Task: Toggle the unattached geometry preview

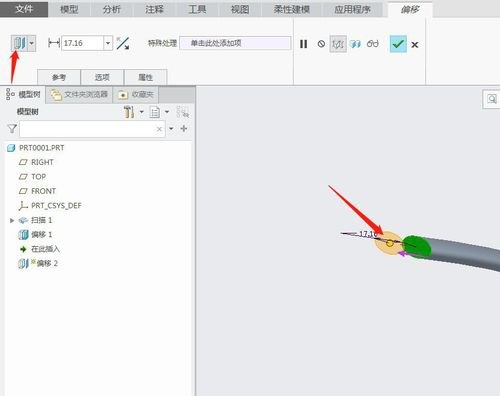Action: click(x=338, y=44)
